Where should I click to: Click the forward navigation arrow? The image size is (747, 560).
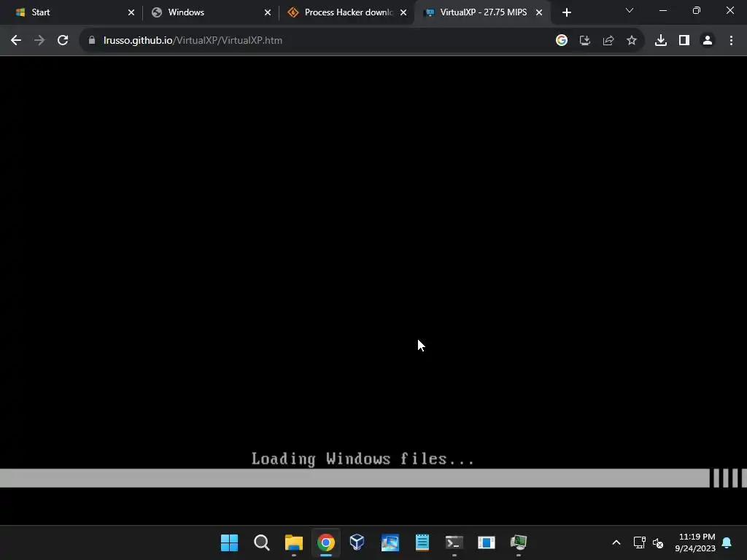[39, 41]
